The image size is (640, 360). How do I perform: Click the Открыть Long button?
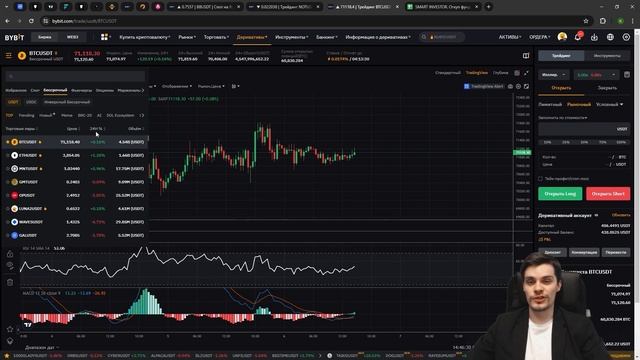point(560,194)
